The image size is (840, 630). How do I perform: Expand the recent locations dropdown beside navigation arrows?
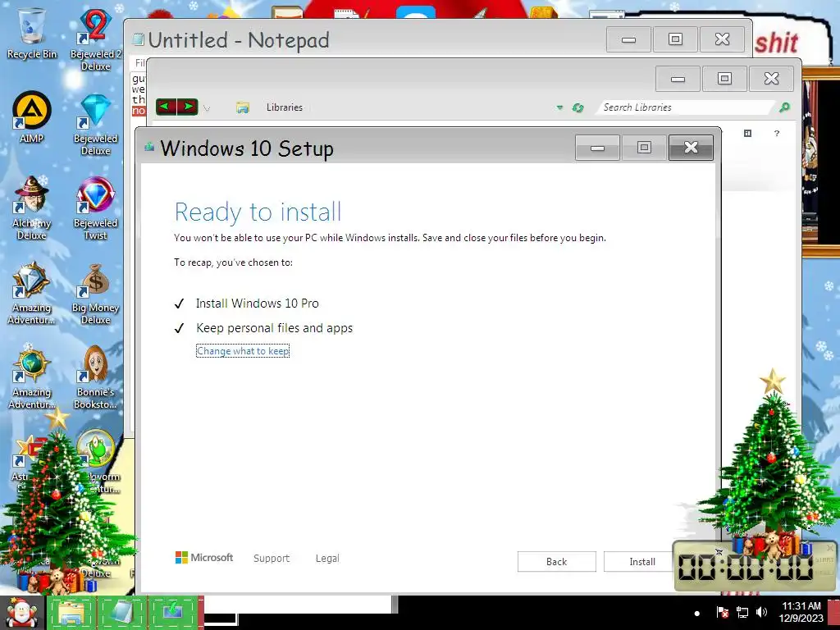(x=207, y=108)
